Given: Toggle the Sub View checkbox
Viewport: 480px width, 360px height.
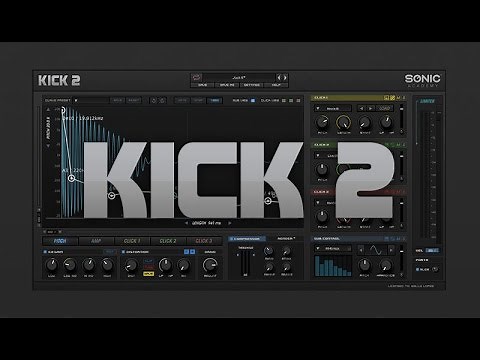Looking at the screenshot, I should [253, 100].
